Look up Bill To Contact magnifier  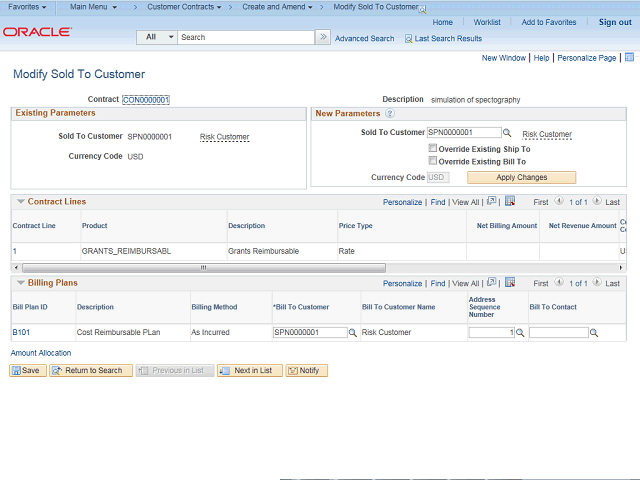(x=594, y=333)
